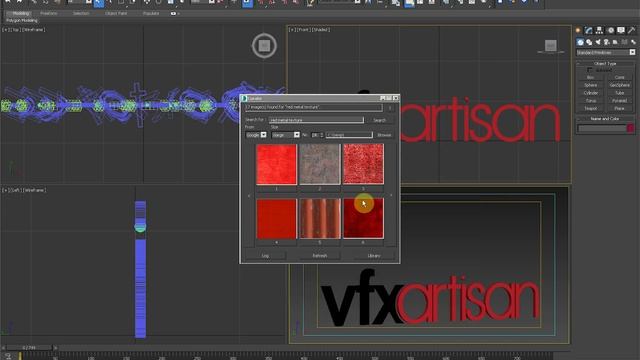Open the Front viewport Shaded menu
Screen dimensions: 640x360
pyautogui.click(x=320, y=30)
